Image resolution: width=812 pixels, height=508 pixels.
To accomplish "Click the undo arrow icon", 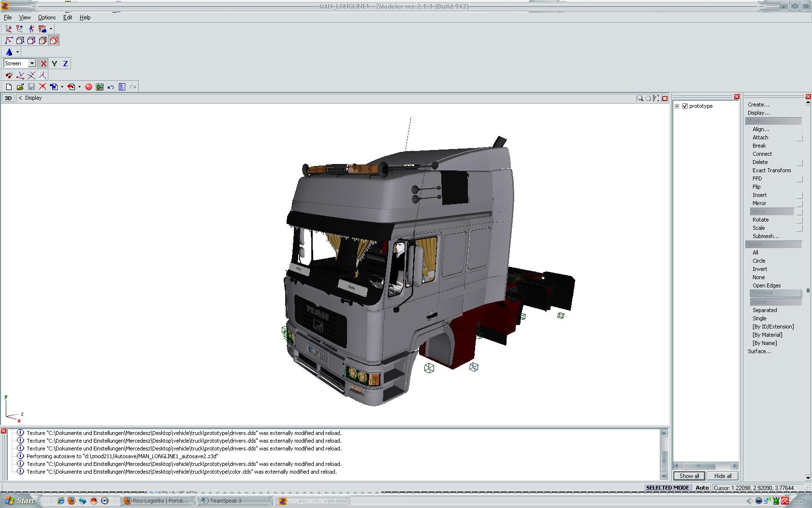I will (111, 87).
